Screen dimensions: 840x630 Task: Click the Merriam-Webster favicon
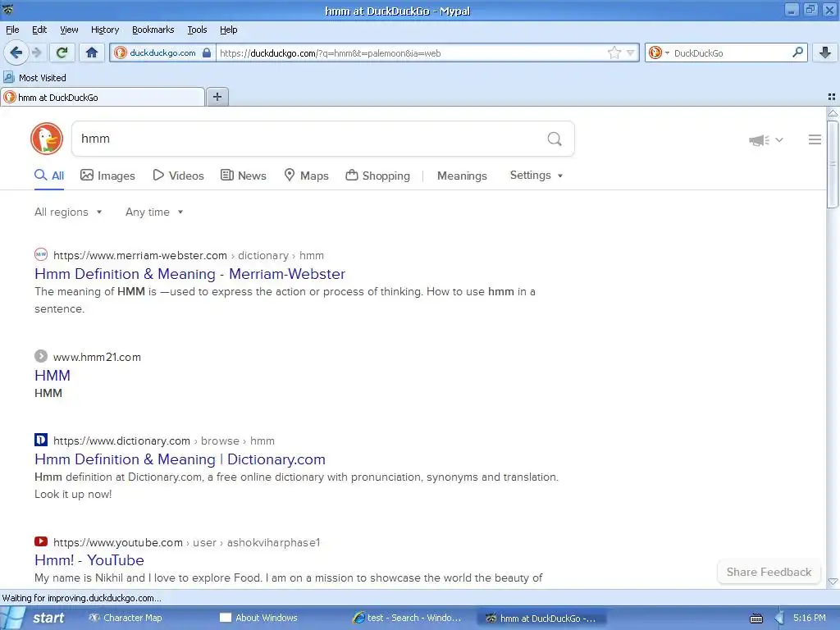click(x=41, y=254)
